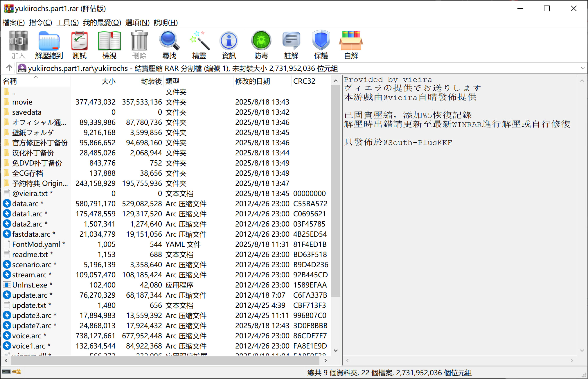Open the Comment (註解) toolbar icon

[291, 44]
